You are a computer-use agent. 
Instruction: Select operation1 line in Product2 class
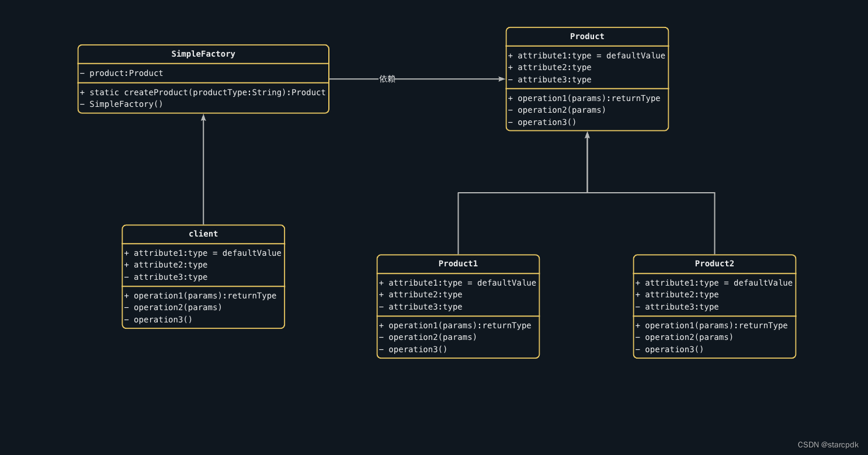tap(711, 325)
